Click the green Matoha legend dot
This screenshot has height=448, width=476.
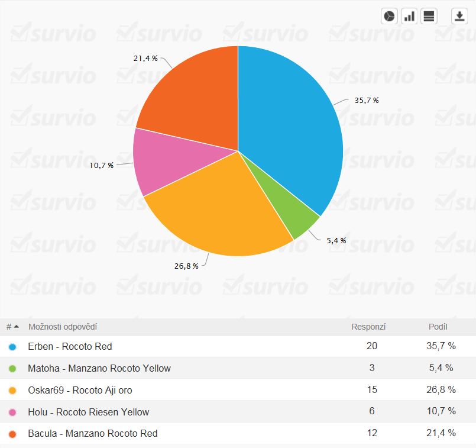pyautogui.click(x=12, y=369)
